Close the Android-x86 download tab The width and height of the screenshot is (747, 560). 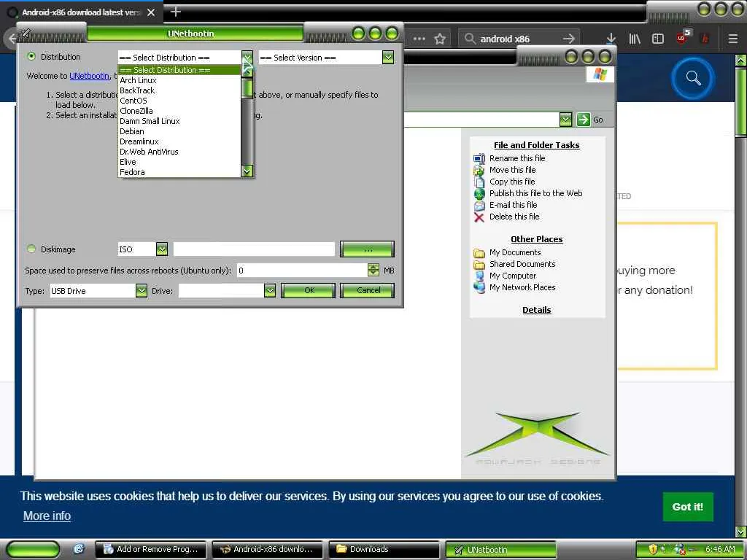(151, 12)
